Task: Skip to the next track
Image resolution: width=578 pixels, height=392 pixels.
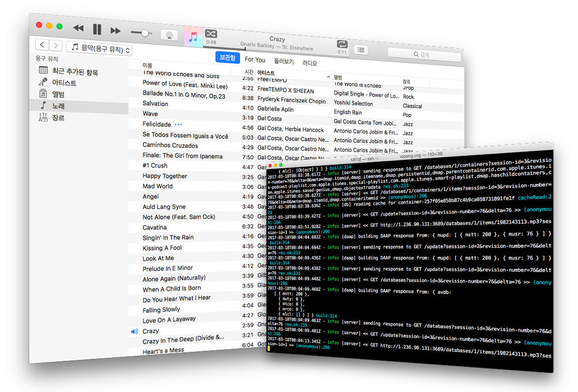Action: pos(115,31)
